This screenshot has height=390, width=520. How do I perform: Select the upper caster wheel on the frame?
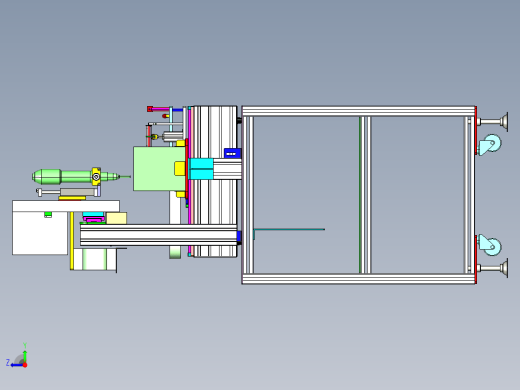click(x=490, y=144)
